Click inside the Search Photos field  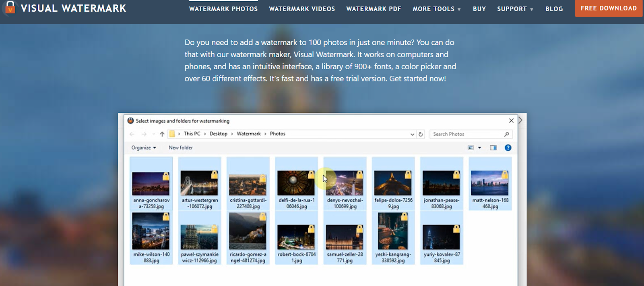467,134
